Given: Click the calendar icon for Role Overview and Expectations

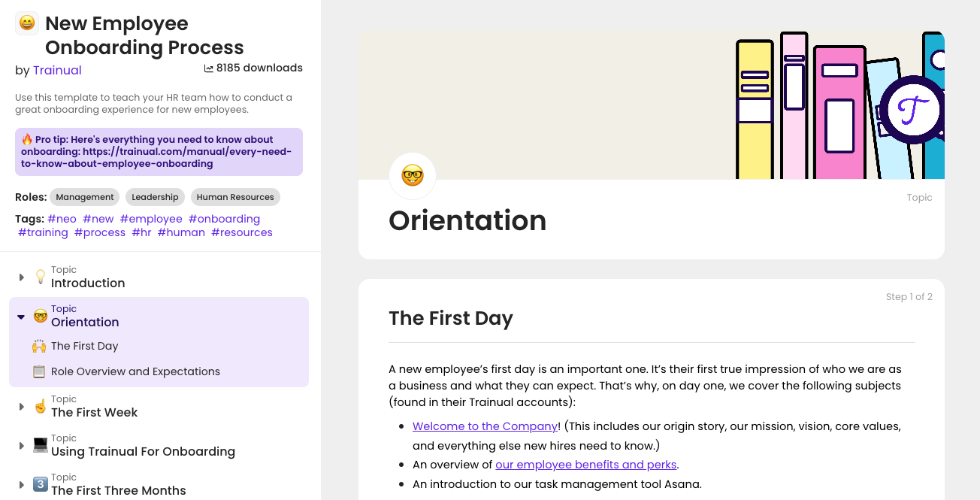Looking at the screenshot, I should pyautogui.click(x=38, y=371).
